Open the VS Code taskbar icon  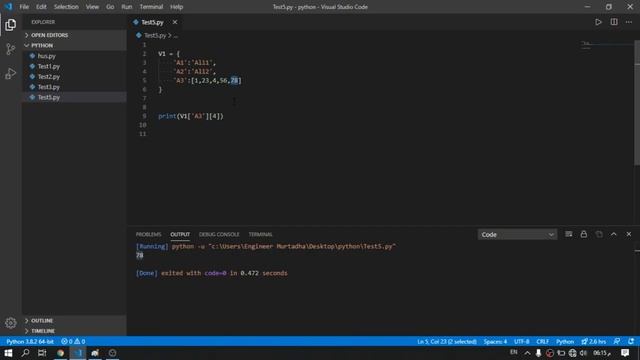click(x=78, y=353)
